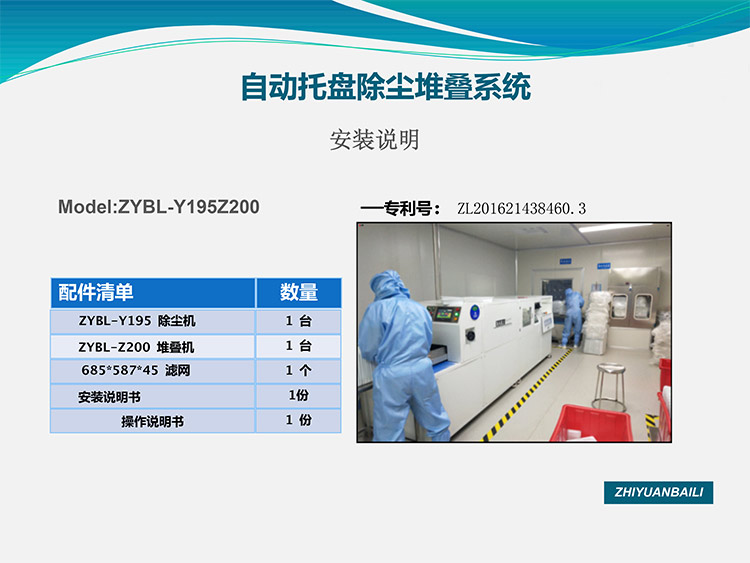The width and height of the screenshot is (750, 563).
Task: Select the 685*587*45 滤网 cell
Action: (x=152, y=371)
